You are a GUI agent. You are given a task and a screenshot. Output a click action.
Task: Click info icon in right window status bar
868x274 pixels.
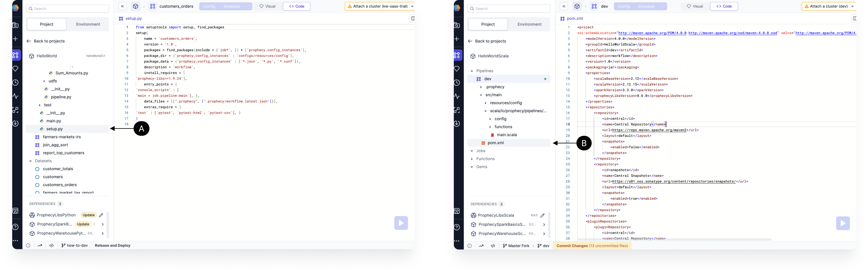(470, 246)
